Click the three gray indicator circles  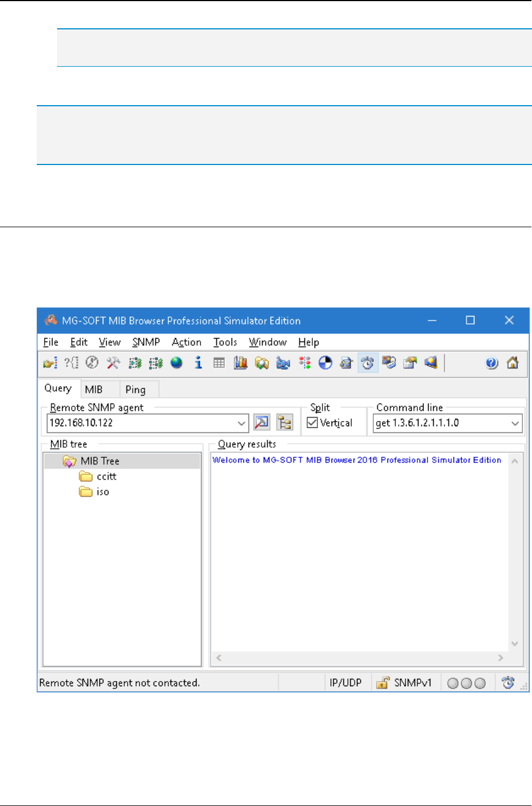[x=466, y=683]
